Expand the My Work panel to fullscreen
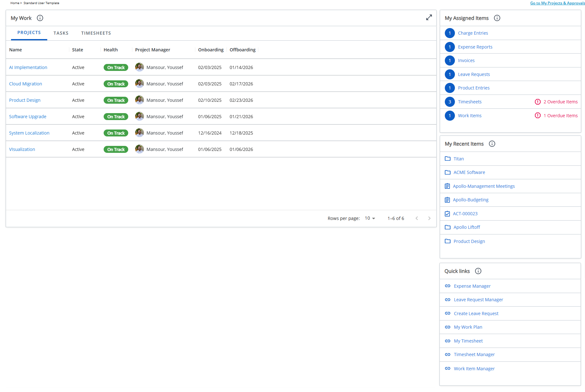585x392 pixels. point(429,18)
